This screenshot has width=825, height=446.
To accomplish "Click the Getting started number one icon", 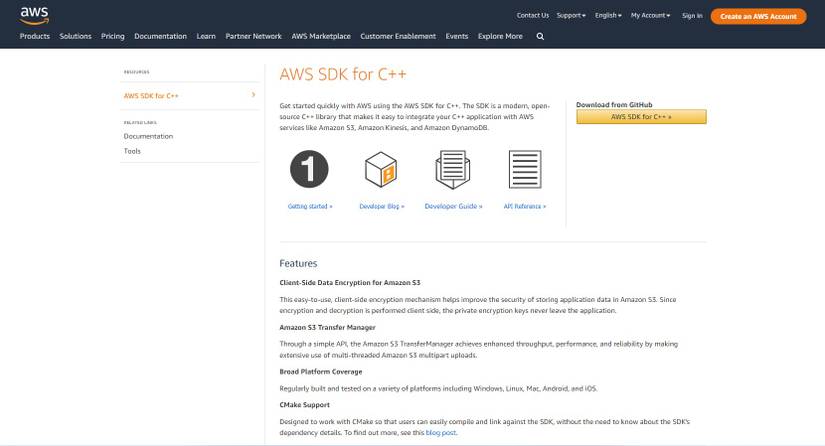I will point(309,169).
